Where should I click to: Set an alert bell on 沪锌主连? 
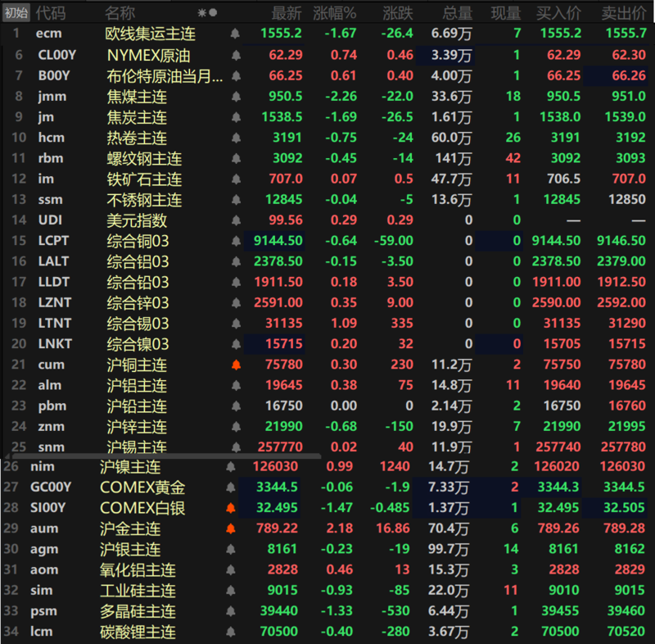click(x=236, y=427)
